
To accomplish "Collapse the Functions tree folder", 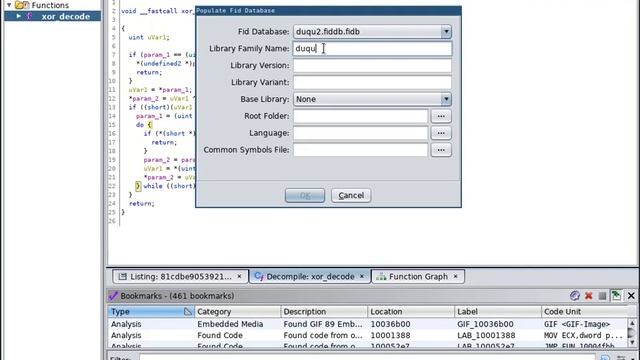I will [x=9, y=5].
